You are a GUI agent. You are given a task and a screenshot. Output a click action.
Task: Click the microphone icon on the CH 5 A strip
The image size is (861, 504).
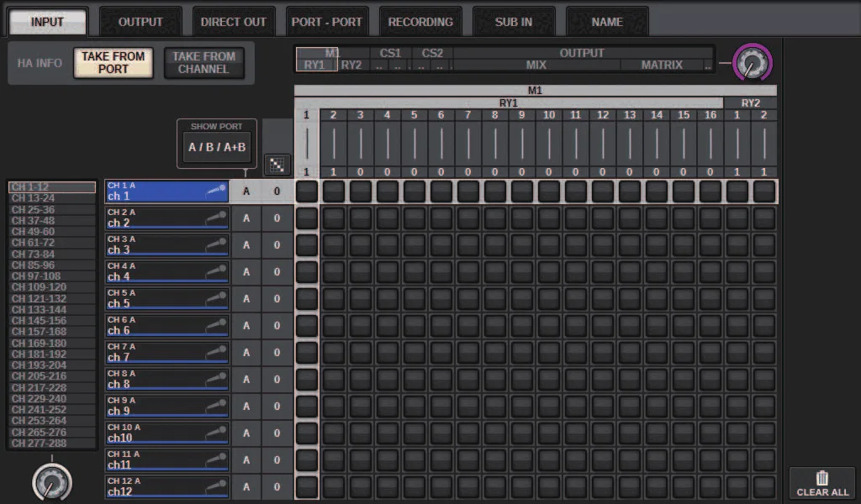pos(216,298)
